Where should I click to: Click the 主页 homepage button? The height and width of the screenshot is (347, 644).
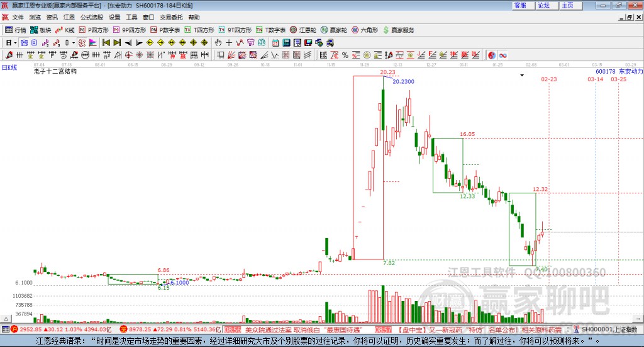point(571,5)
